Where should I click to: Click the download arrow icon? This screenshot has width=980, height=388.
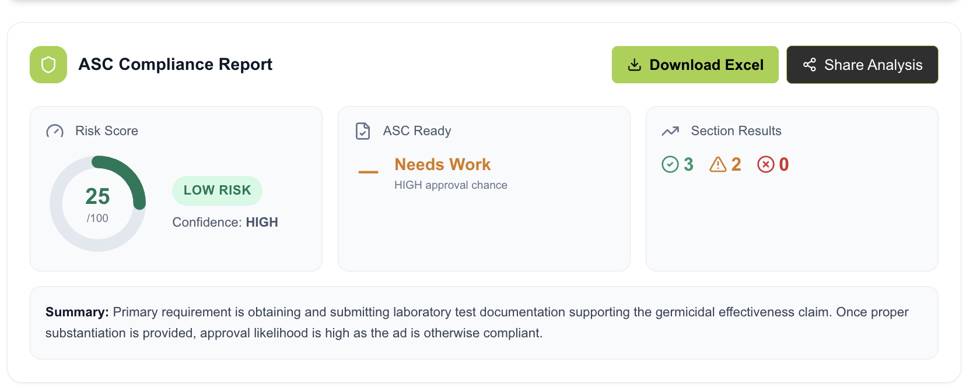click(x=634, y=65)
